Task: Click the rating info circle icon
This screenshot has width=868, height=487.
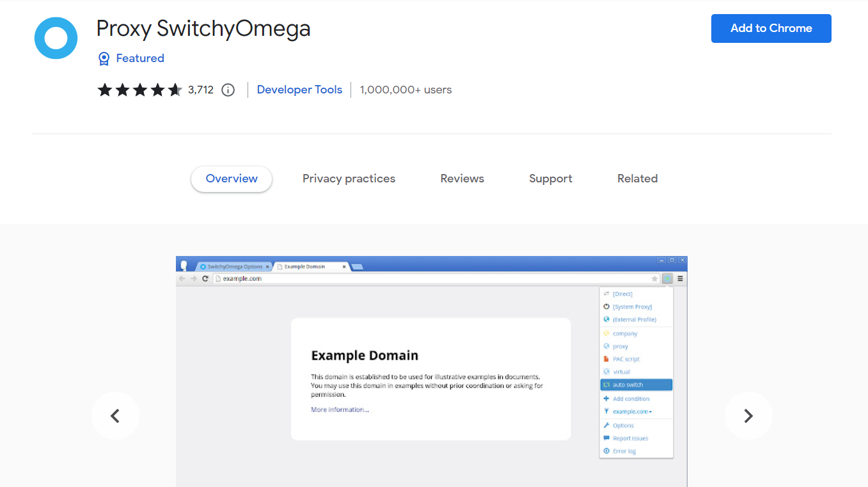Action: click(228, 90)
